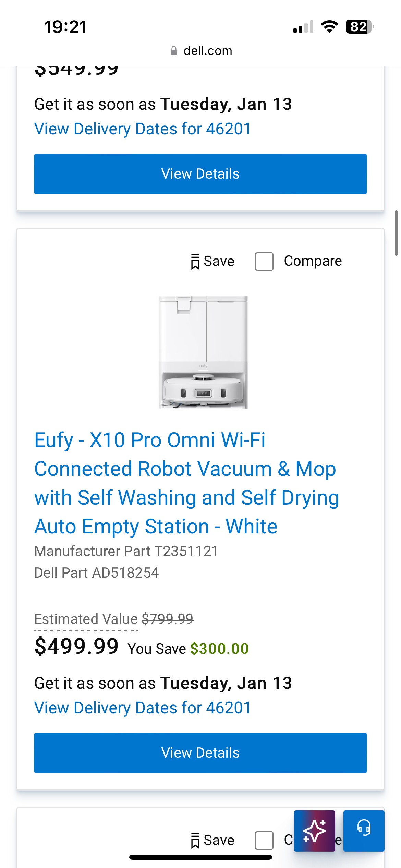Check the Compare box on bottom product card
401x868 pixels.
click(x=264, y=841)
